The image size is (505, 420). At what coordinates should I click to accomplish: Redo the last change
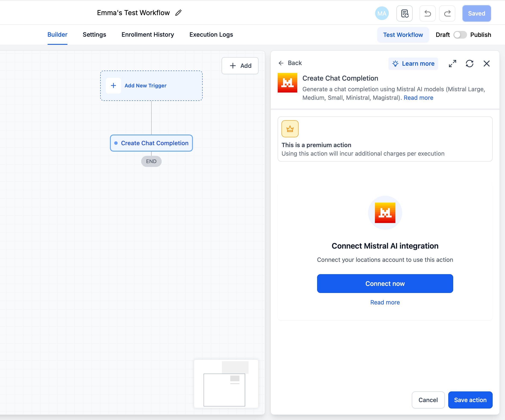click(447, 13)
